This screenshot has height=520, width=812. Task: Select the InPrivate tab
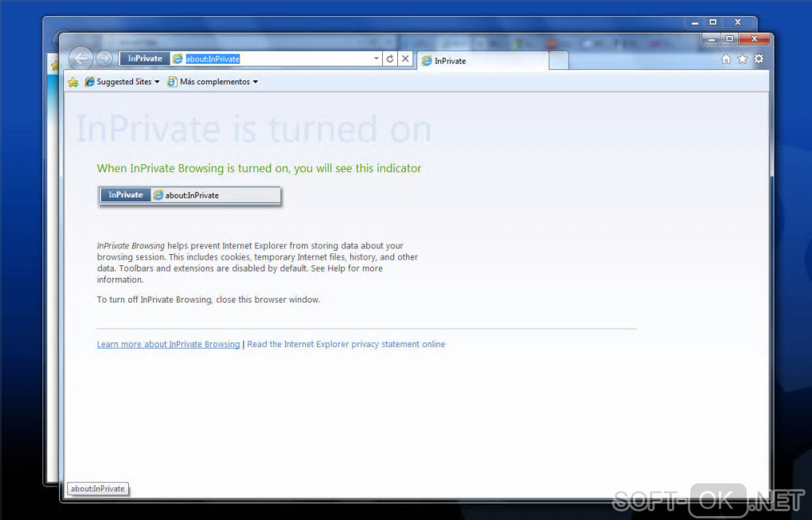482,61
